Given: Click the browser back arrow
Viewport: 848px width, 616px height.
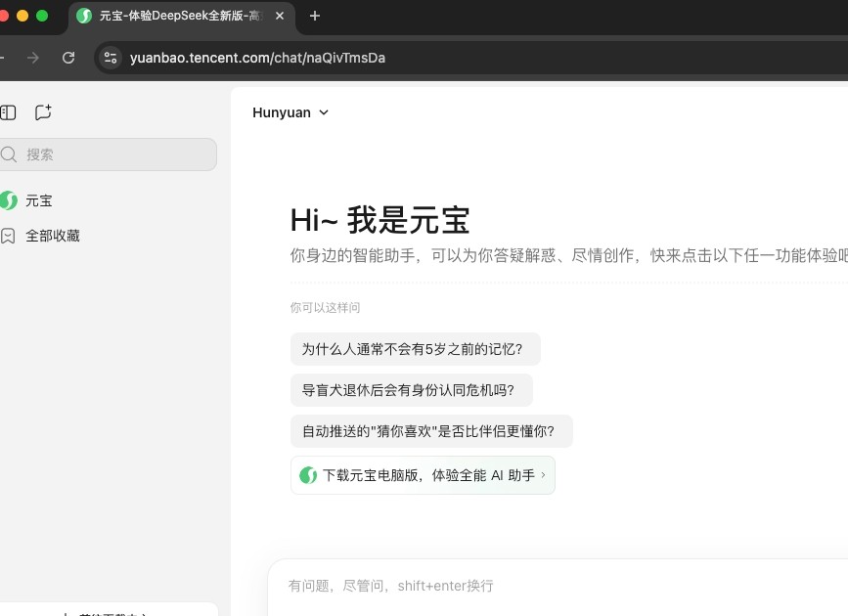Looking at the screenshot, I should (x=2, y=58).
